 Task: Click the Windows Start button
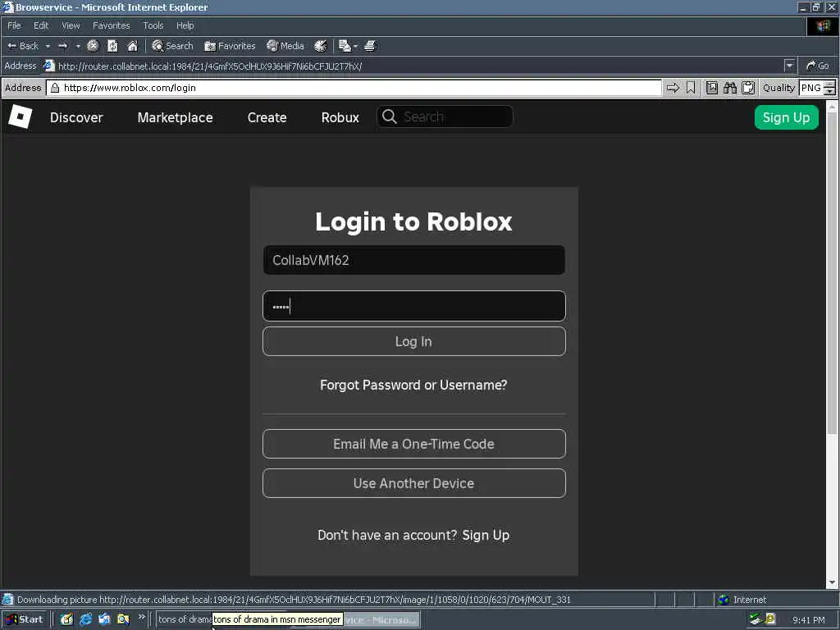point(24,619)
